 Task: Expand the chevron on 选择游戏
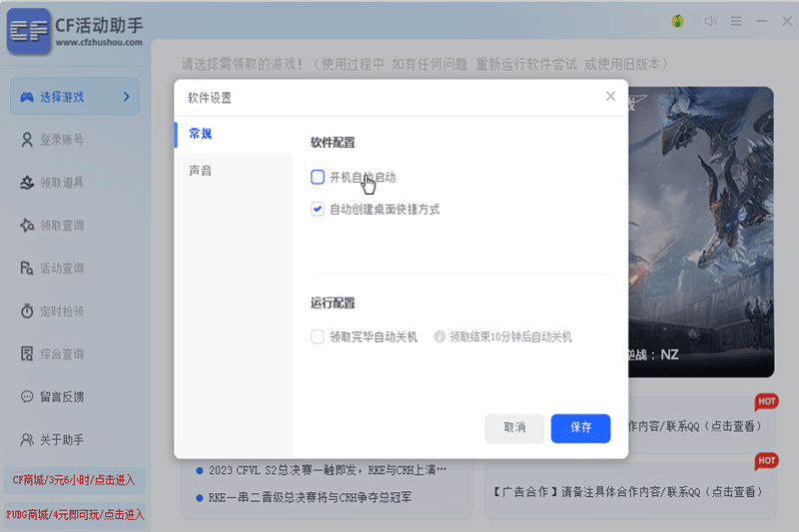(127, 97)
